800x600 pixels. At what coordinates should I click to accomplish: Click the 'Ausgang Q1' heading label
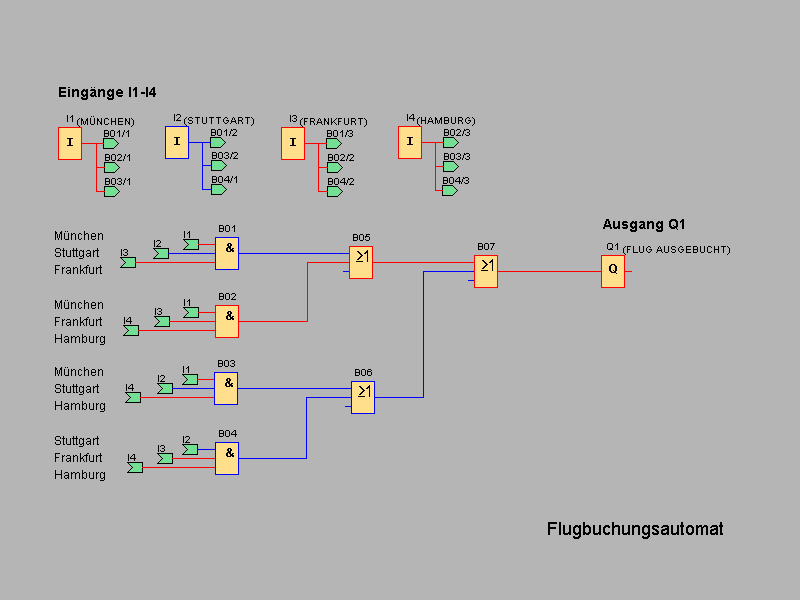[643, 224]
